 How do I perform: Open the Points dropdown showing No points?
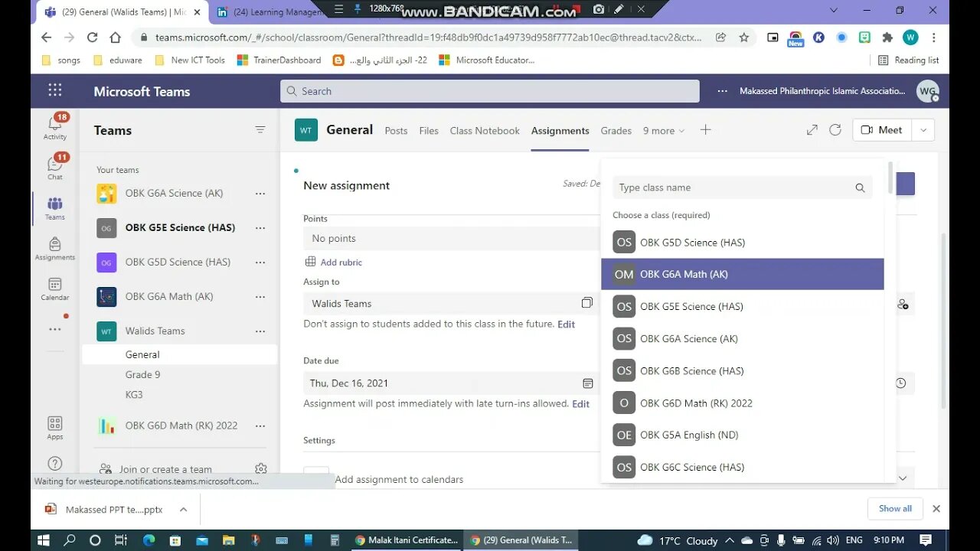coord(452,239)
